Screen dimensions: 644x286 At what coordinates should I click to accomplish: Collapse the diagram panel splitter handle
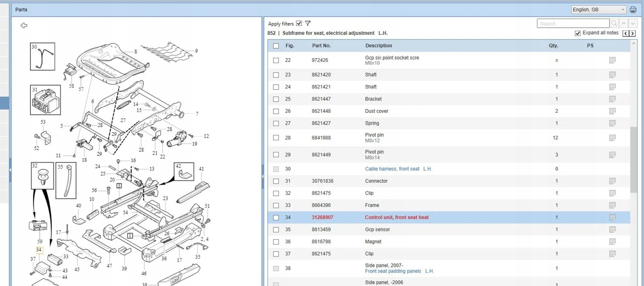[x=262, y=176]
